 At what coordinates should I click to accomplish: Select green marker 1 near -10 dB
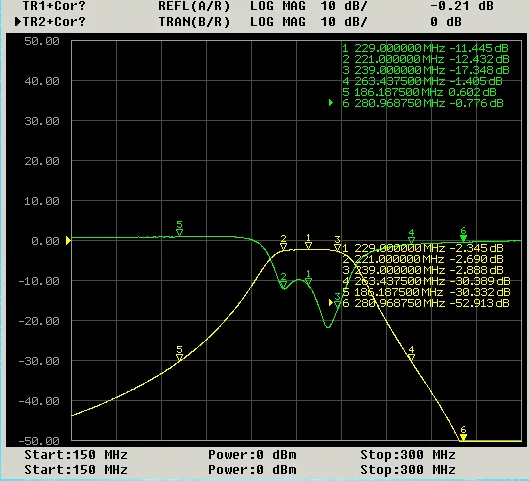[x=308, y=277]
